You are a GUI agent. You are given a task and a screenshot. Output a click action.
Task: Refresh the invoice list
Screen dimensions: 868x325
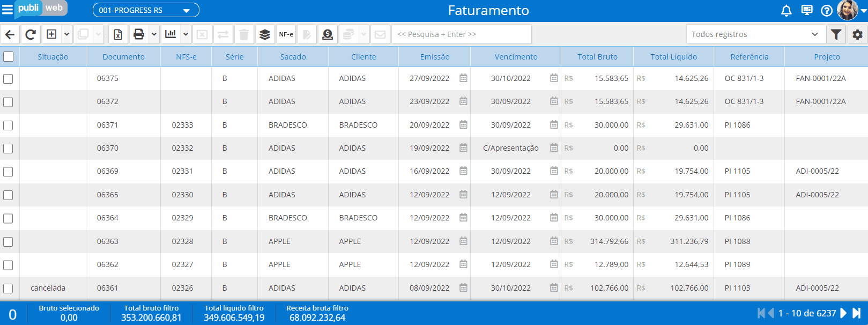pos(31,34)
